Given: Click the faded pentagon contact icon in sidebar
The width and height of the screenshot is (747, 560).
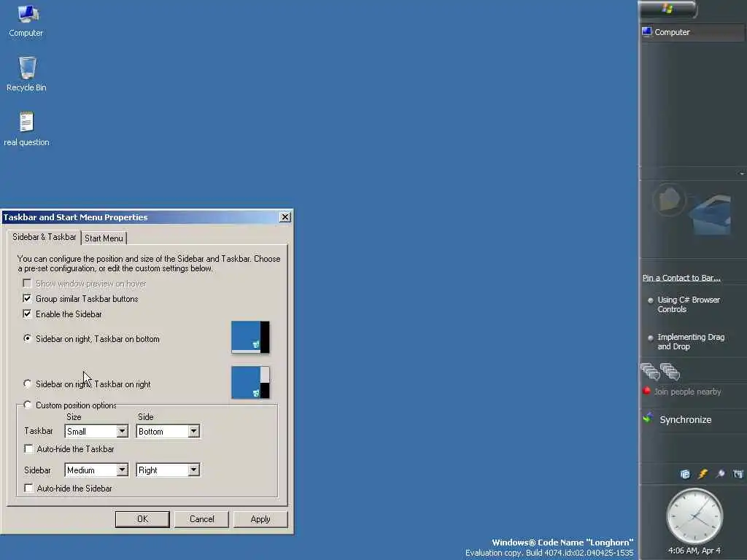Looking at the screenshot, I should [x=669, y=200].
